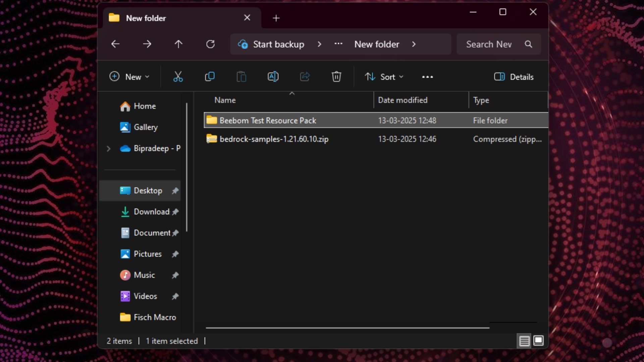Click the 1 item selected status text

(x=172, y=341)
